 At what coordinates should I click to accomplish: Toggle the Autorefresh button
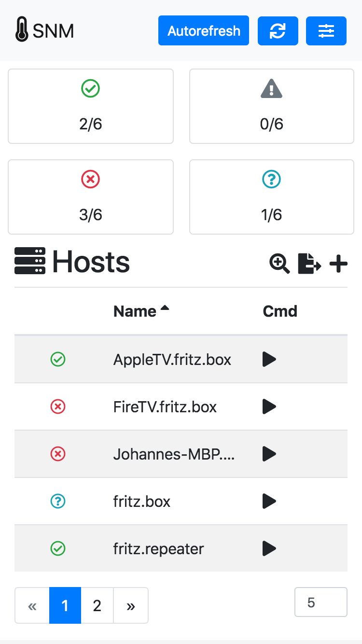pos(203,31)
